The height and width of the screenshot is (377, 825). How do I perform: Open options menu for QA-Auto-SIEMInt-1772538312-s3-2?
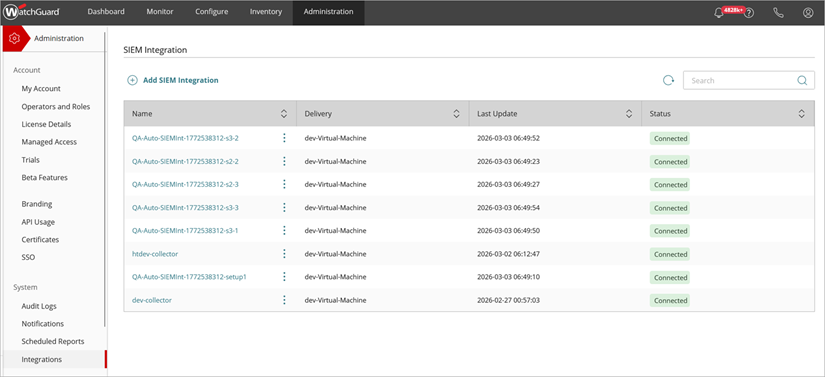click(x=284, y=138)
